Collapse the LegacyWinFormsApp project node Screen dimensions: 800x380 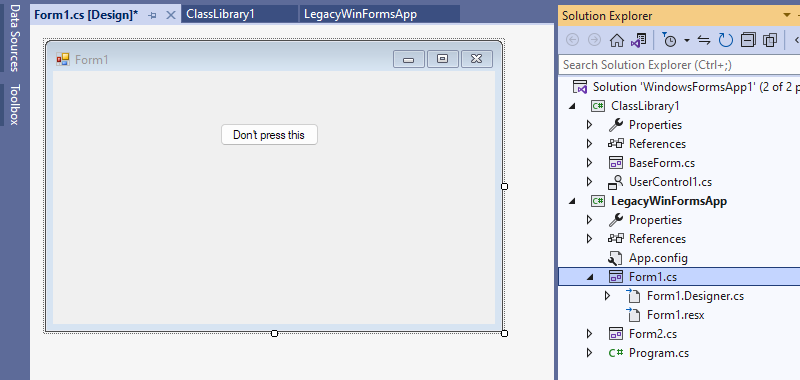click(x=572, y=201)
